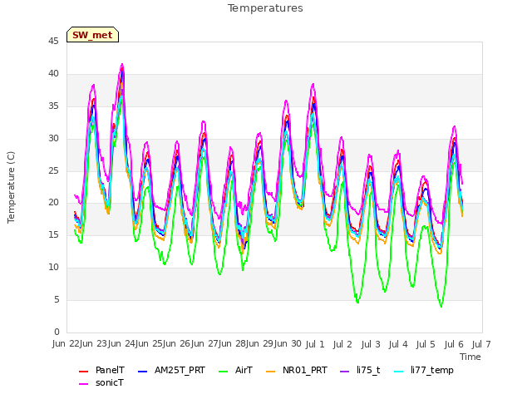Click magenta sonicT legend color marker
The height and width of the screenshot is (399, 532).
click(83, 384)
